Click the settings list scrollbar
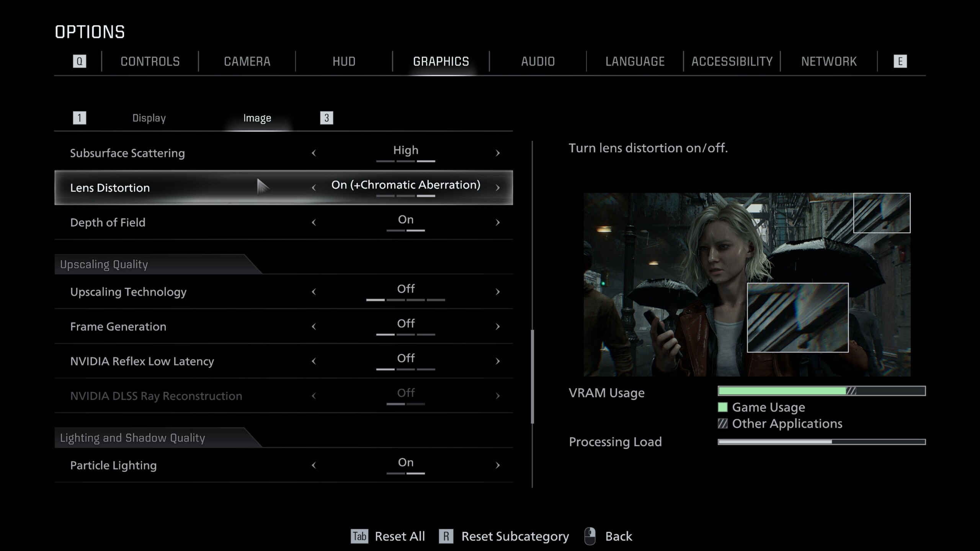 click(532, 377)
